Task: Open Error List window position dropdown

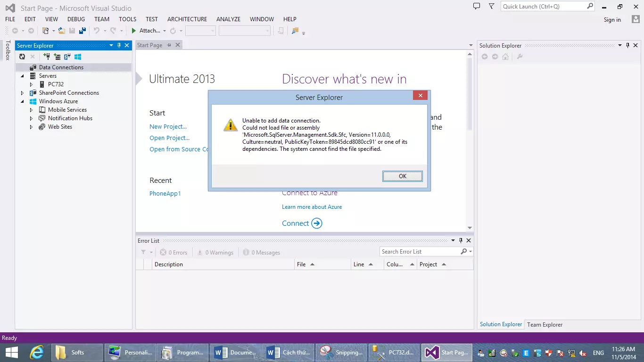Action: (453, 240)
